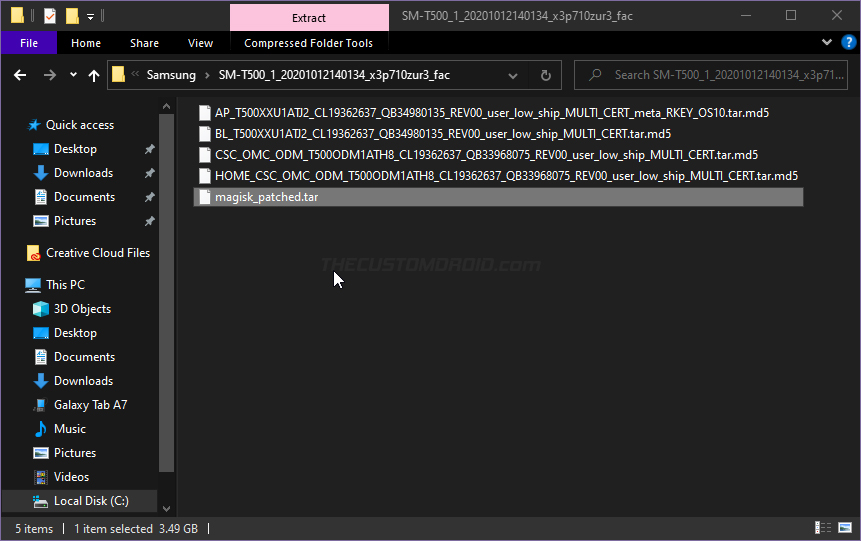This screenshot has height=541, width=861.
Task: Click the navigation pane scrollbar thumb
Action: tap(166, 293)
